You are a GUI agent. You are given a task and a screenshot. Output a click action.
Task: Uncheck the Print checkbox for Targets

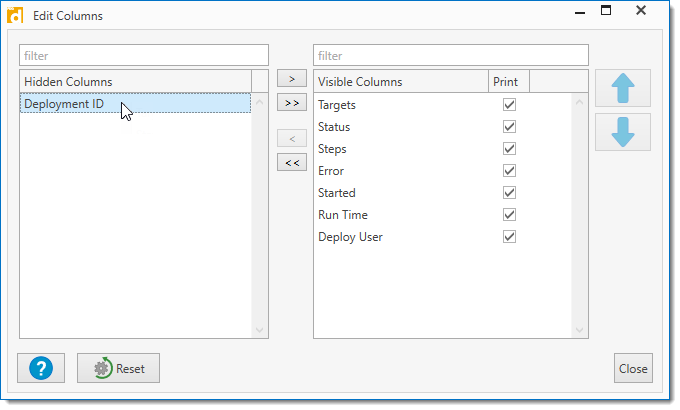[509, 105]
